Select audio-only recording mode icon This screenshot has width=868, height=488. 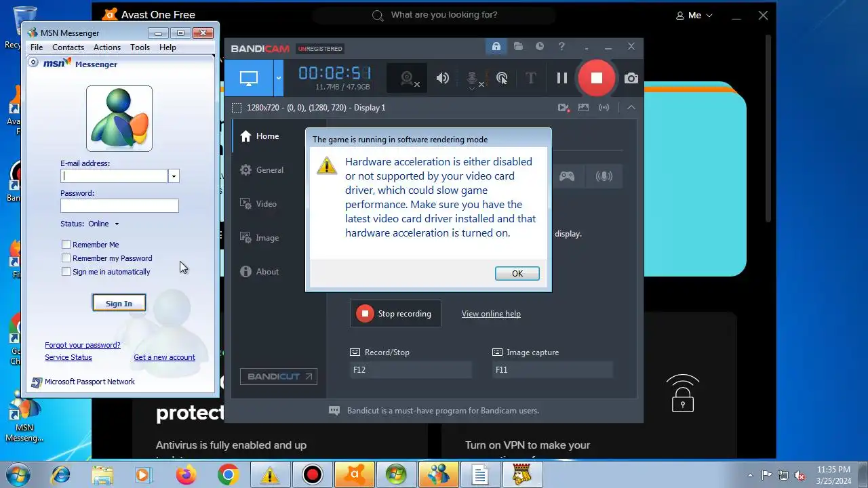click(604, 176)
